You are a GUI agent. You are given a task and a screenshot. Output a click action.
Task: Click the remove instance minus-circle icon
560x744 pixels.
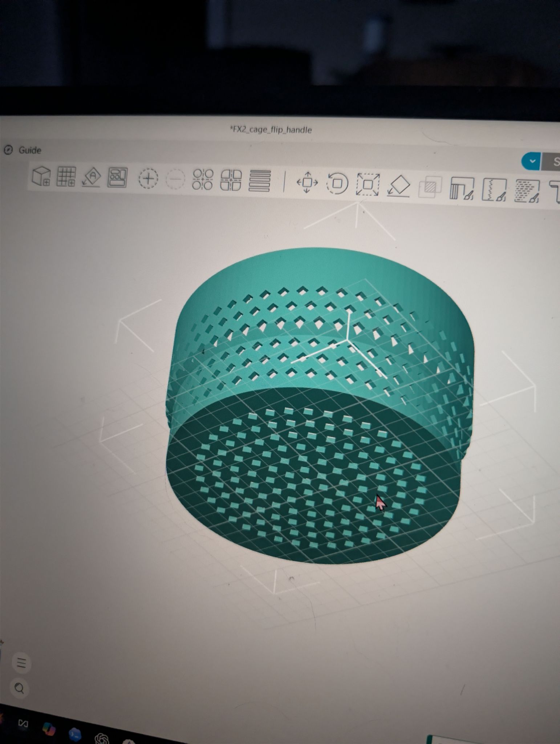(x=175, y=179)
